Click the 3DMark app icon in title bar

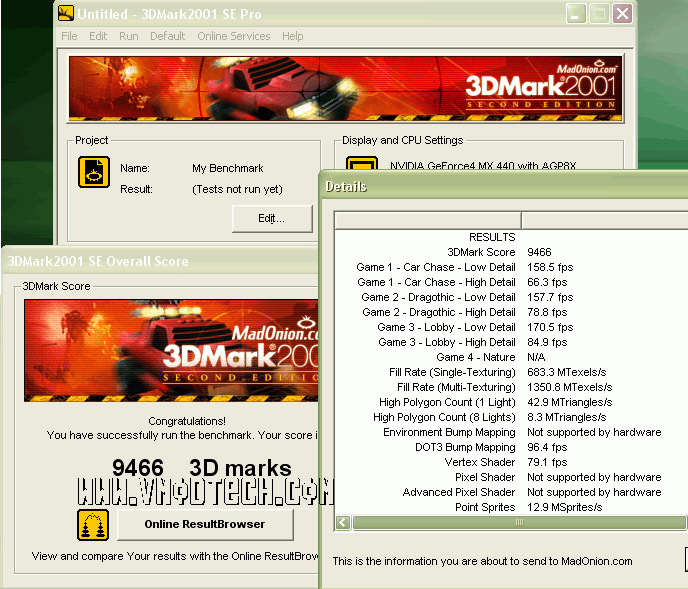[x=66, y=13]
